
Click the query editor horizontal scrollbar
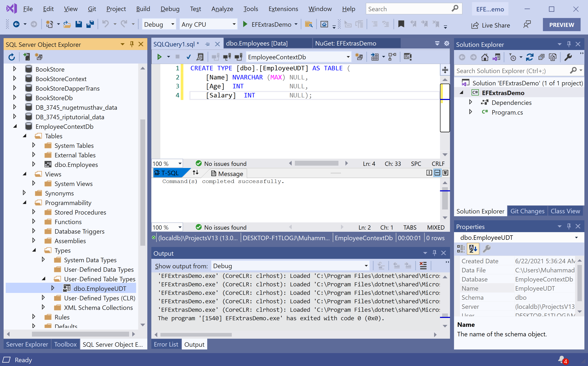tap(316, 163)
